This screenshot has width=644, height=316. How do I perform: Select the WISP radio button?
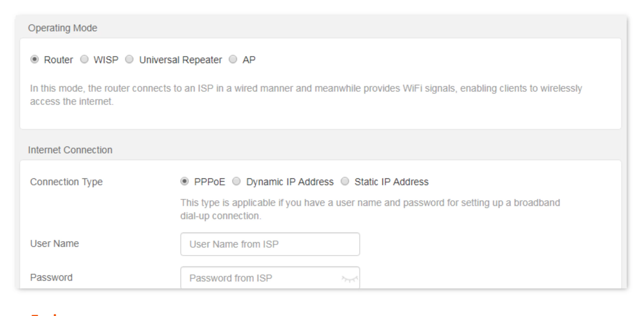point(84,59)
